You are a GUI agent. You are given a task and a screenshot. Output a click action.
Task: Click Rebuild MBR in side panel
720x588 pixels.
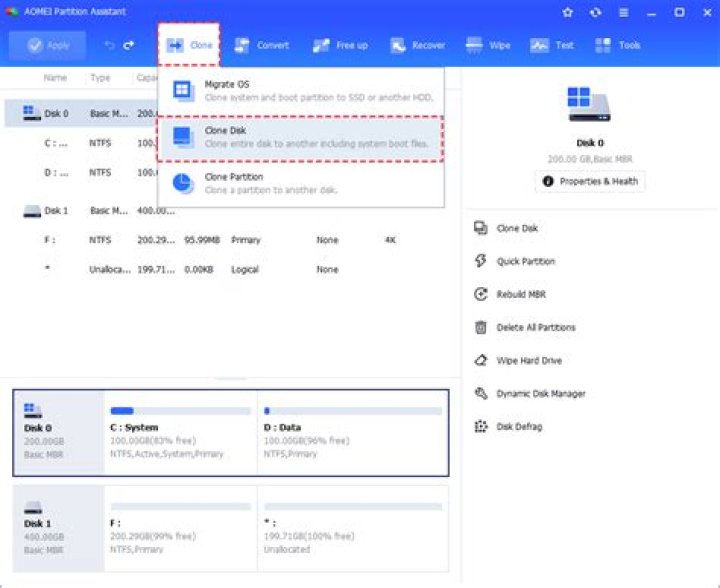point(520,295)
